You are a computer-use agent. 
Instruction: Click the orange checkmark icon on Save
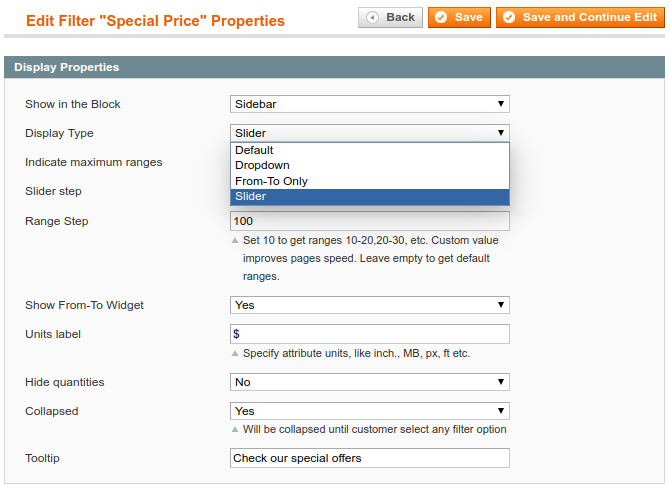point(441,17)
